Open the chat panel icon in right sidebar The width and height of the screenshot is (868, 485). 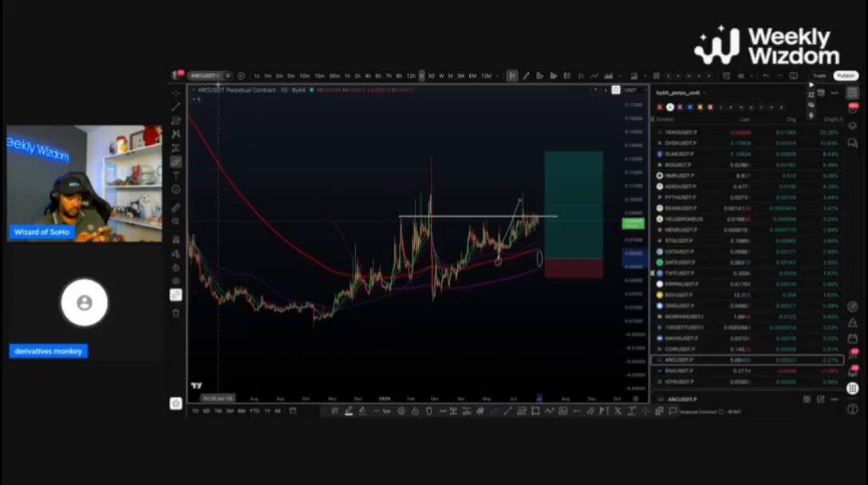[x=853, y=143]
